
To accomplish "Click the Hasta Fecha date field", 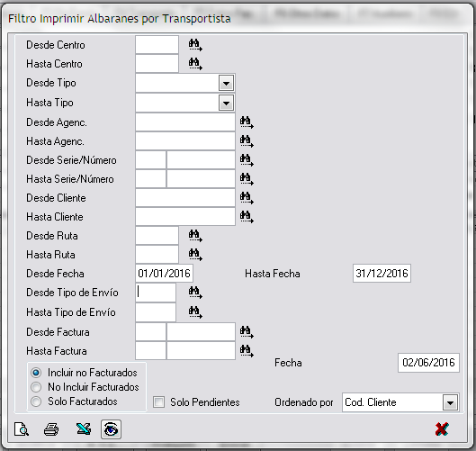I will tap(382, 274).
